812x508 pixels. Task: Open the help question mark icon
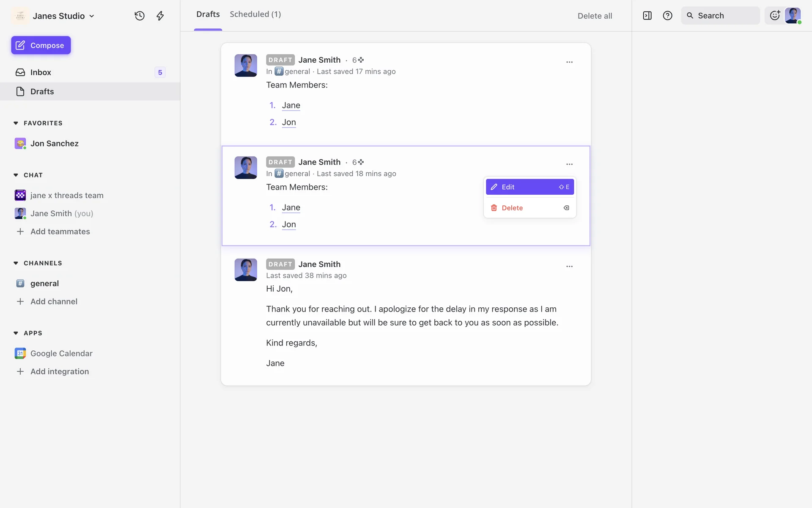click(x=667, y=16)
